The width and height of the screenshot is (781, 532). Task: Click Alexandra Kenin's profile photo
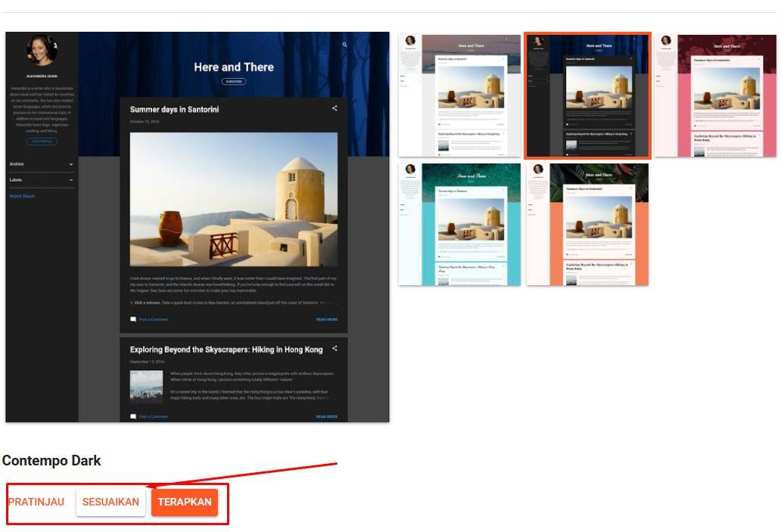40,51
